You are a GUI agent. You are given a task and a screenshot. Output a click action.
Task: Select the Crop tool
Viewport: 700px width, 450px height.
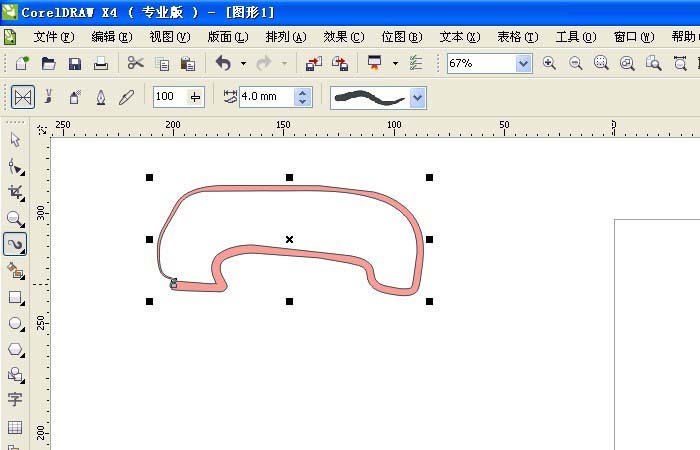click(15, 191)
